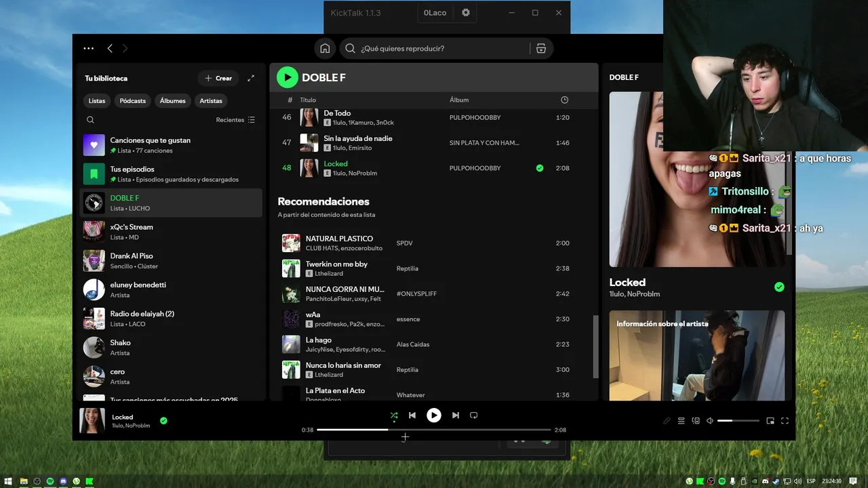Search within the library using the magnifier icon
This screenshot has width=868, height=488.
(90, 120)
